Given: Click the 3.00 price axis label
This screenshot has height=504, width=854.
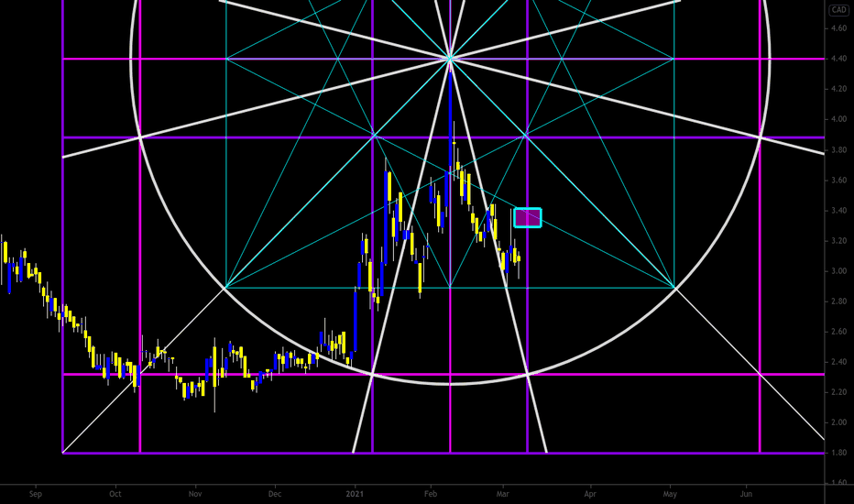Looking at the screenshot, I should click(838, 271).
